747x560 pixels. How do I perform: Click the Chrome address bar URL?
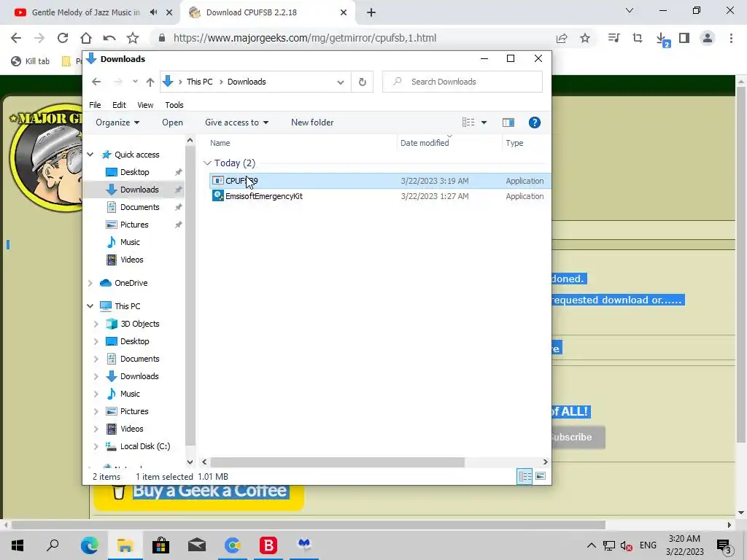305,38
